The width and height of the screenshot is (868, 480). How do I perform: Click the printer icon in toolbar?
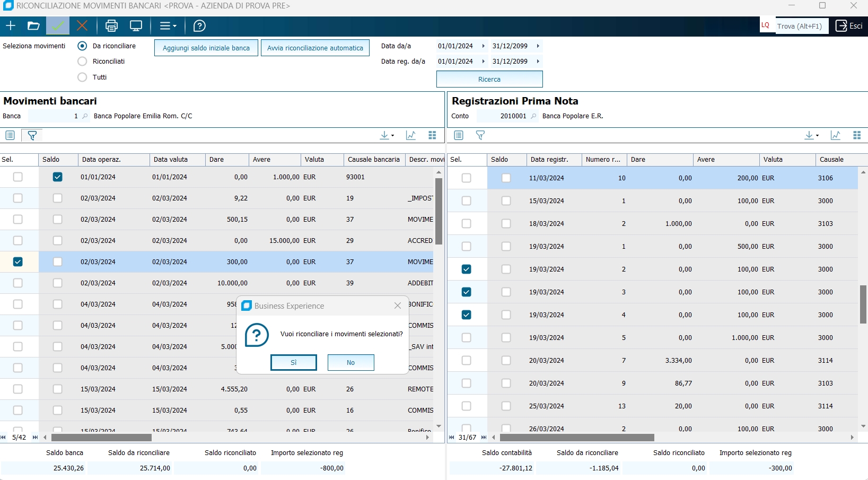click(x=111, y=26)
